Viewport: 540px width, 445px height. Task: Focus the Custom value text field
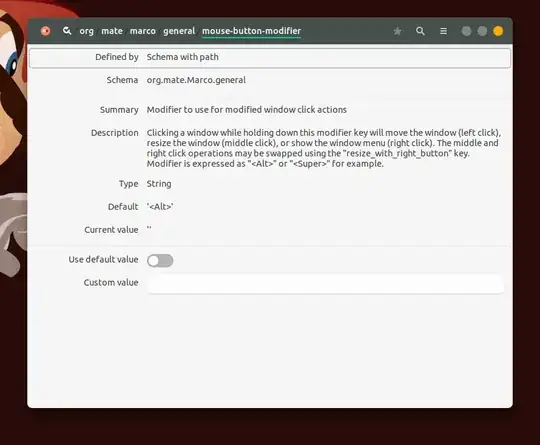pyautogui.click(x=326, y=283)
